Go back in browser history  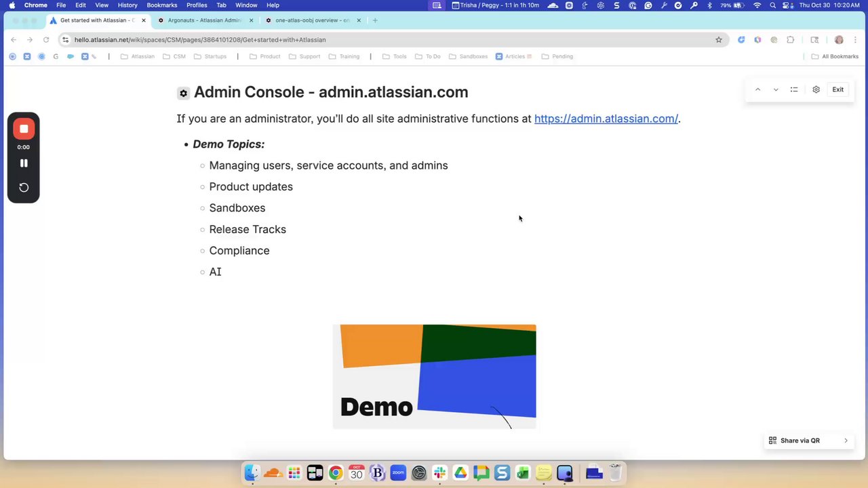[x=14, y=40]
